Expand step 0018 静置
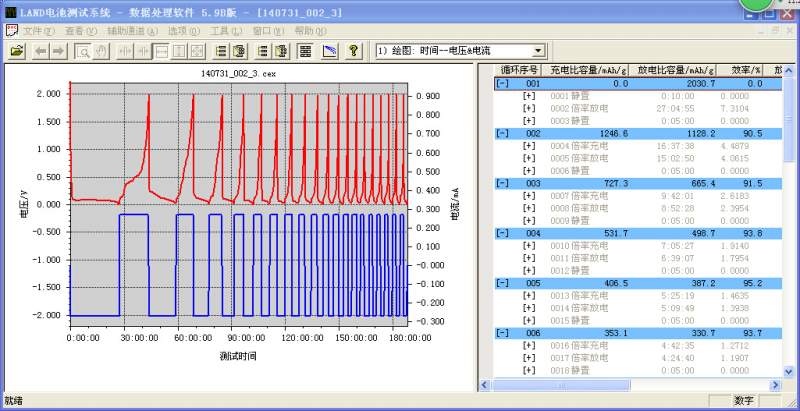 529,371
